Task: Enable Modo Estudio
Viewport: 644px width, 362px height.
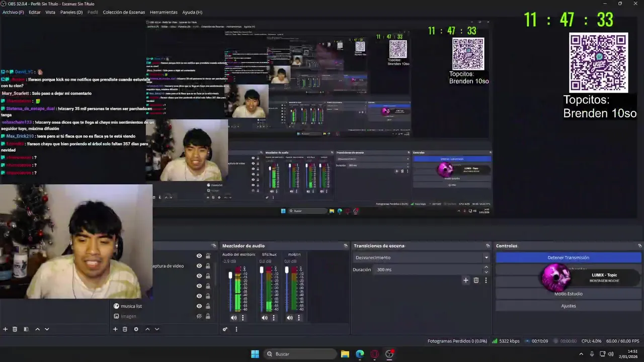Action: click(569, 294)
